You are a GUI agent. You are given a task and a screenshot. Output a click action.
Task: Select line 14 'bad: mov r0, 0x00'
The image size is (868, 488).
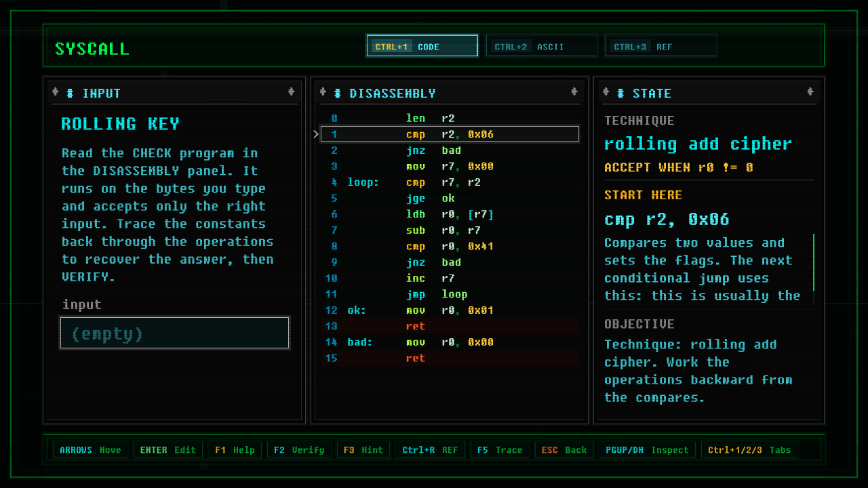pyautogui.click(x=450, y=342)
